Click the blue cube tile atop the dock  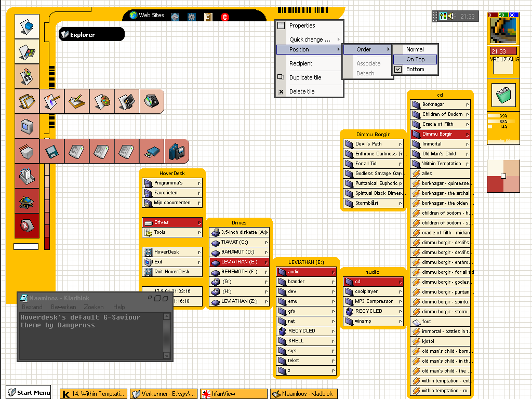point(27,26)
